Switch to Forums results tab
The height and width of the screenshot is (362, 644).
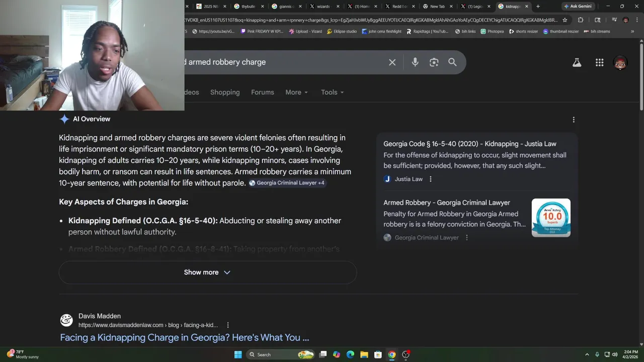click(x=263, y=93)
